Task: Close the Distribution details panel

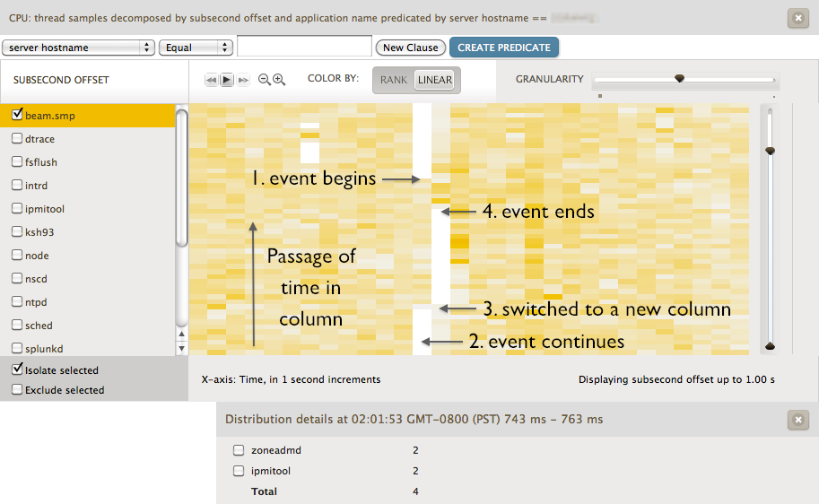Action: point(797,419)
